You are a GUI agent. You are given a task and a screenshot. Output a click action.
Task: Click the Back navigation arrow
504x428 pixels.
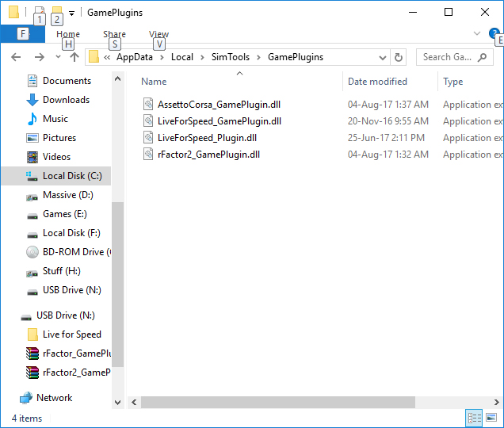tap(16, 57)
